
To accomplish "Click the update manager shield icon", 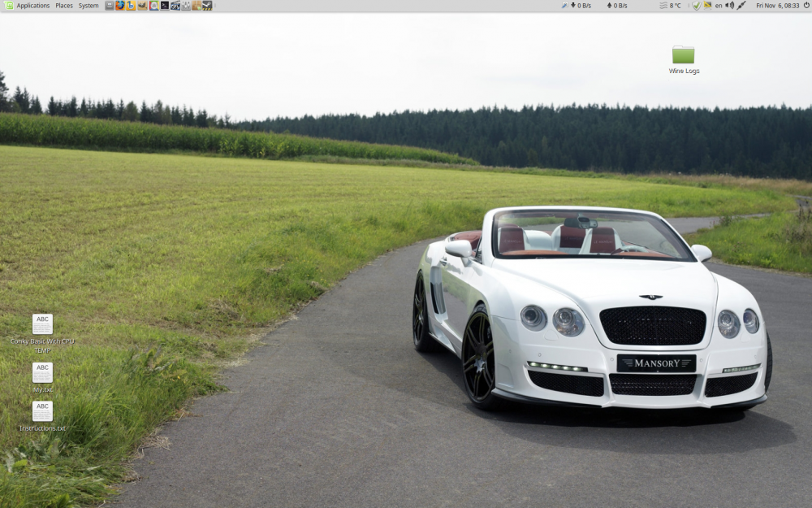I will click(x=697, y=6).
